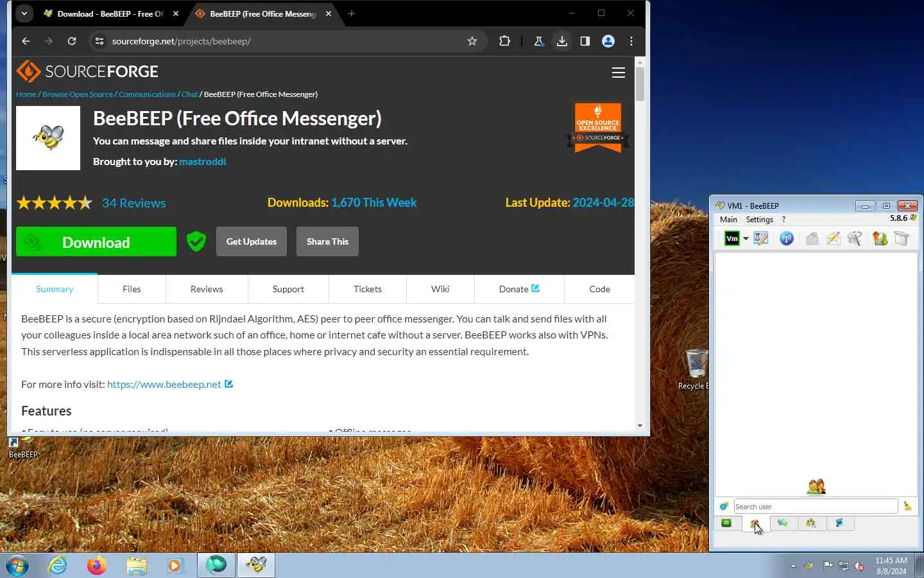
Task: Click the Search user field in BeeBEEP
Action: tap(816, 506)
